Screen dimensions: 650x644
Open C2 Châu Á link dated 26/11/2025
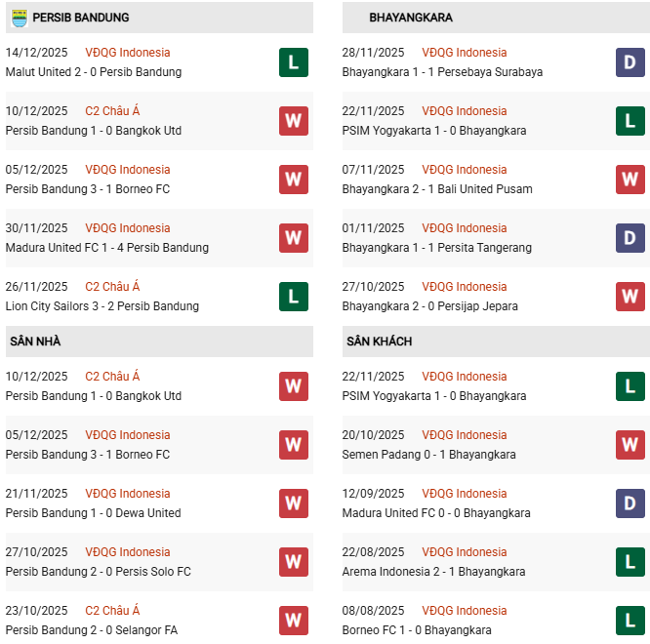[112, 287]
